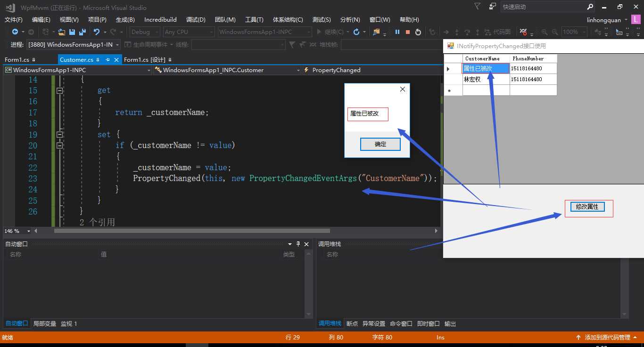Switch to the 监视 1 tab
Viewport: 644px width, 347px height.
[x=69, y=323]
